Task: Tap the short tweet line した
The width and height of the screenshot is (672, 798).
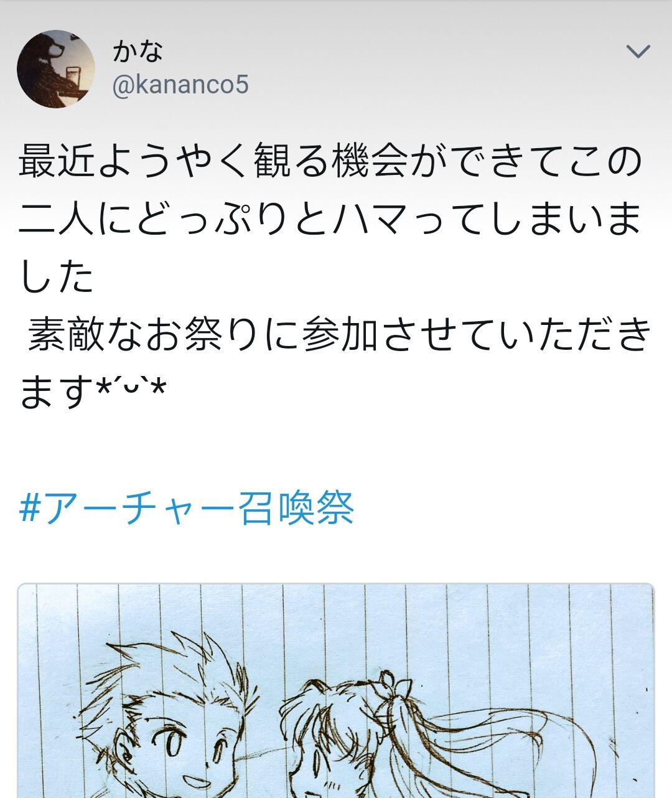Action: pyautogui.click(x=56, y=276)
